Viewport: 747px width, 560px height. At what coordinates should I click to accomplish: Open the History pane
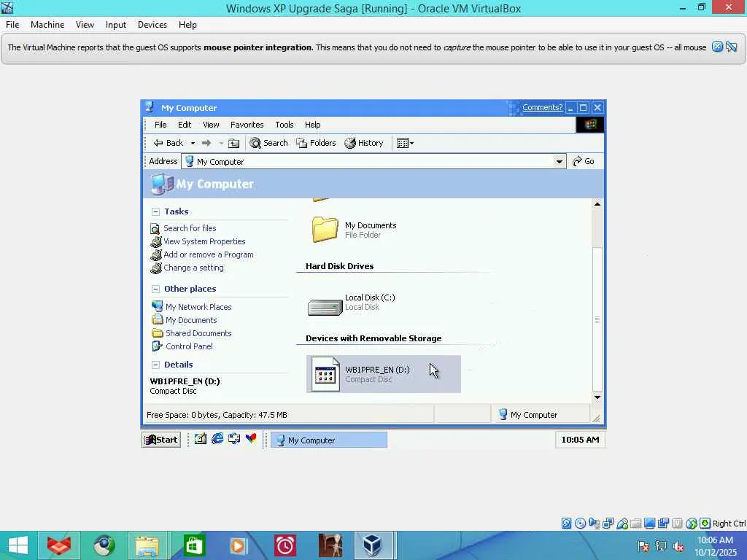[x=364, y=143]
